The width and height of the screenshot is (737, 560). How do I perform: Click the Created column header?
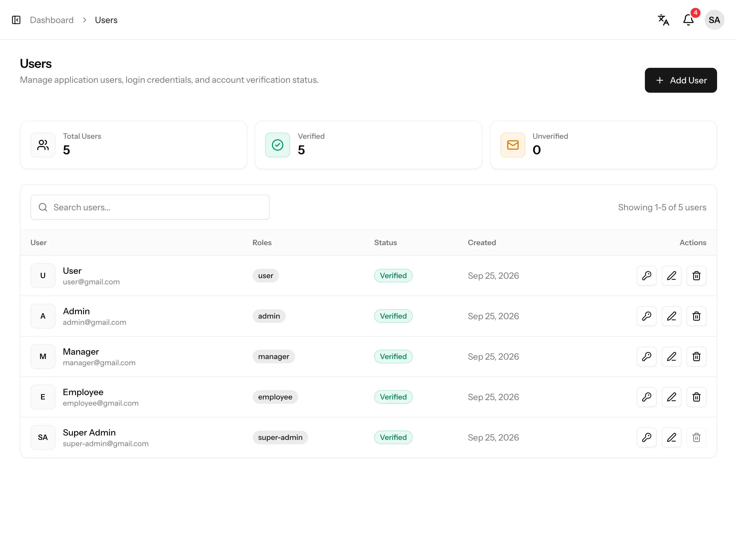481,243
